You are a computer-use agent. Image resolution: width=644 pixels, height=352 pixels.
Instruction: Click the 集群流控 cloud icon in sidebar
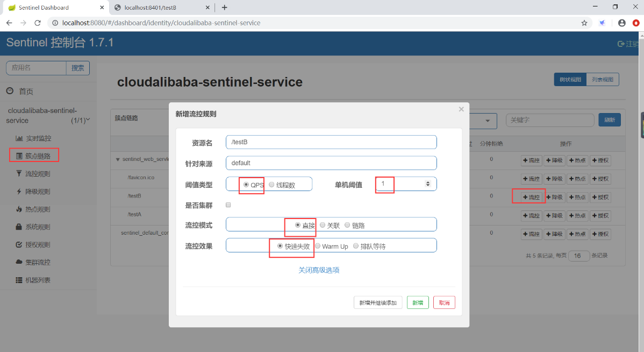coord(19,263)
